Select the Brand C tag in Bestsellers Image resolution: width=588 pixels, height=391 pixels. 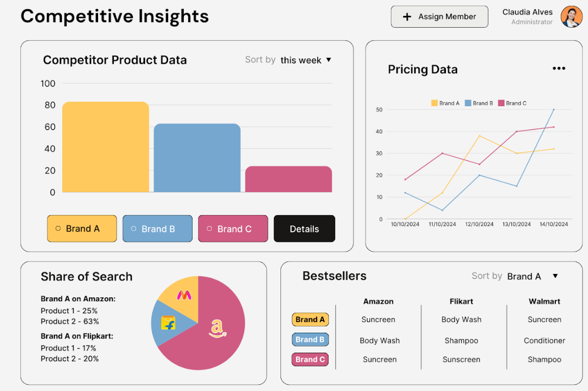(x=310, y=359)
